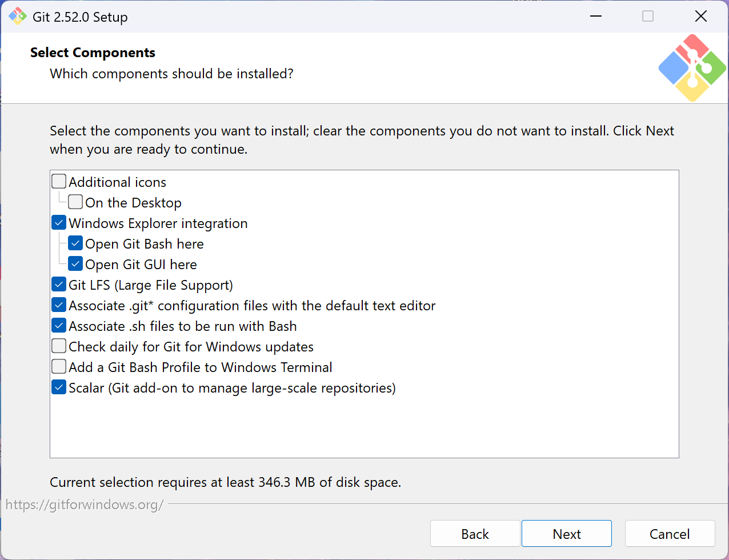
Task: Toggle Git LFS (Large File Support)
Action: coord(59,285)
